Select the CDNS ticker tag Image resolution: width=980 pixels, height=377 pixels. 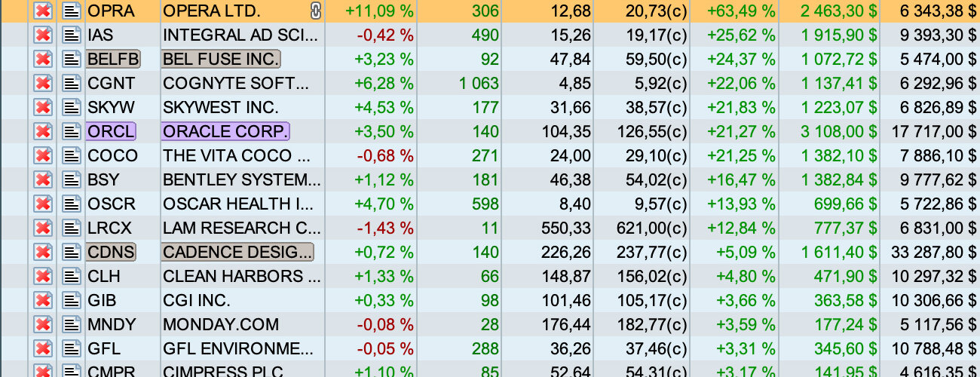tap(111, 253)
